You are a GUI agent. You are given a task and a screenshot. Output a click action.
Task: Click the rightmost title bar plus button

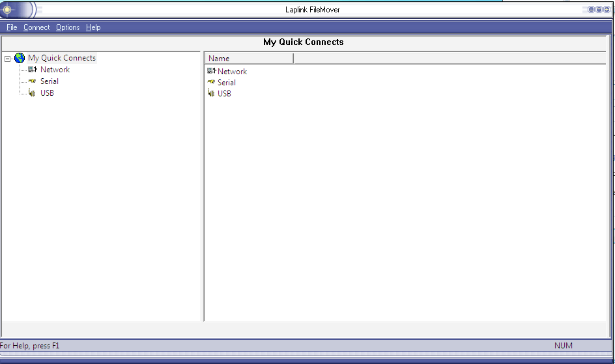[607, 9]
